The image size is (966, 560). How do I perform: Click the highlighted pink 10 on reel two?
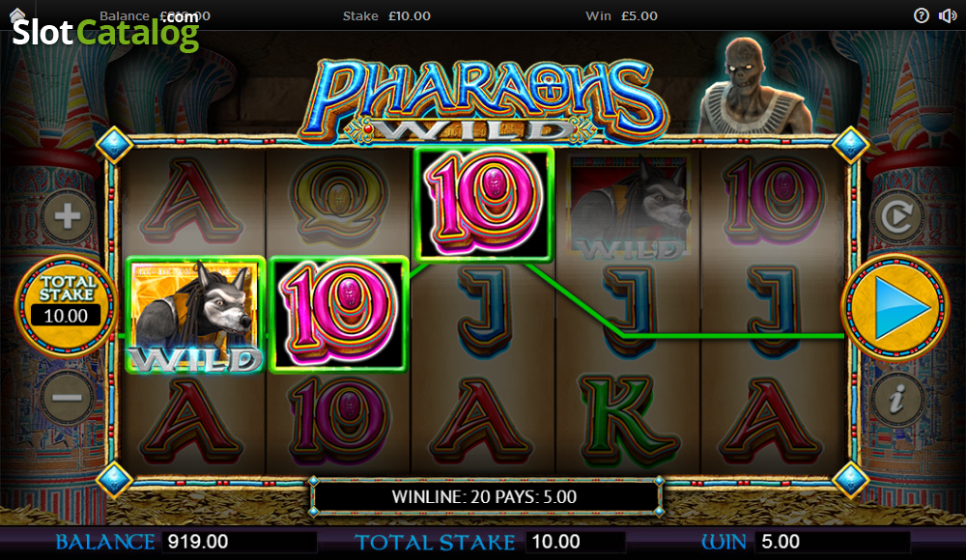click(339, 315)
